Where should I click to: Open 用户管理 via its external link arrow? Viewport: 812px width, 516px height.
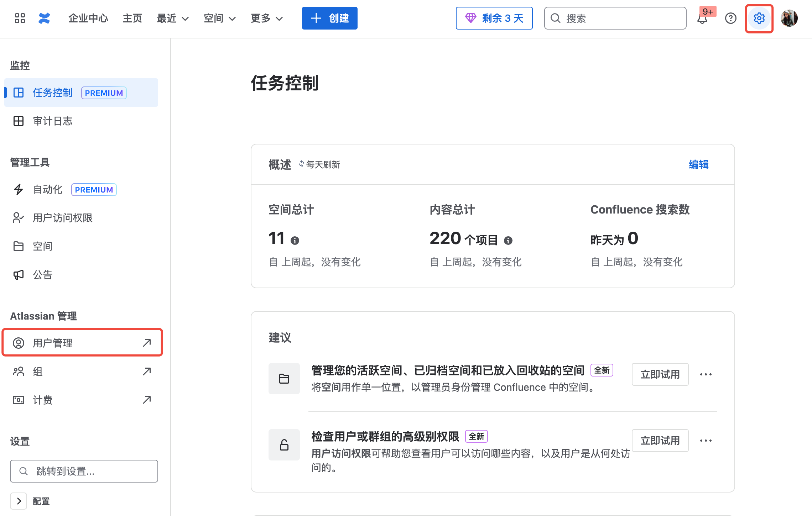tap(147, 343)
